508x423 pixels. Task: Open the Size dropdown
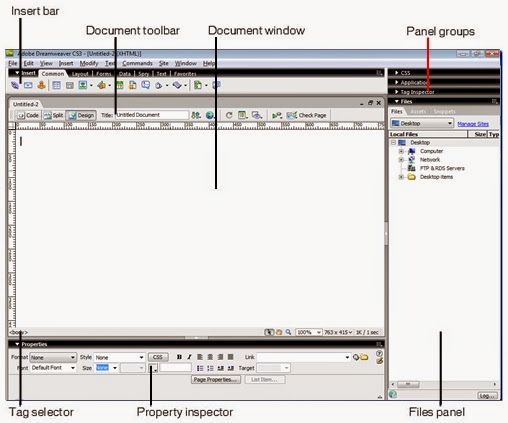[106, 368]
